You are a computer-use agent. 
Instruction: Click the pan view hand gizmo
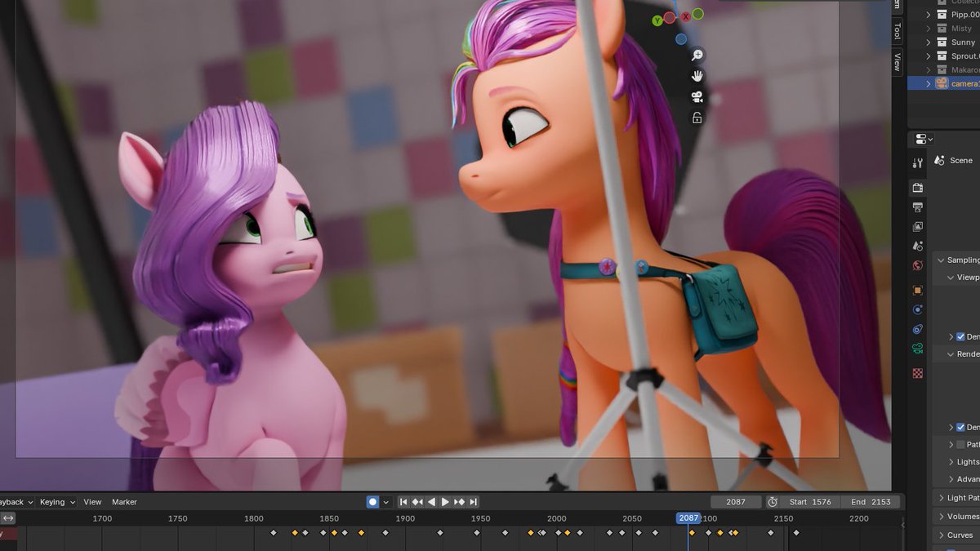(x=697, y=76)
